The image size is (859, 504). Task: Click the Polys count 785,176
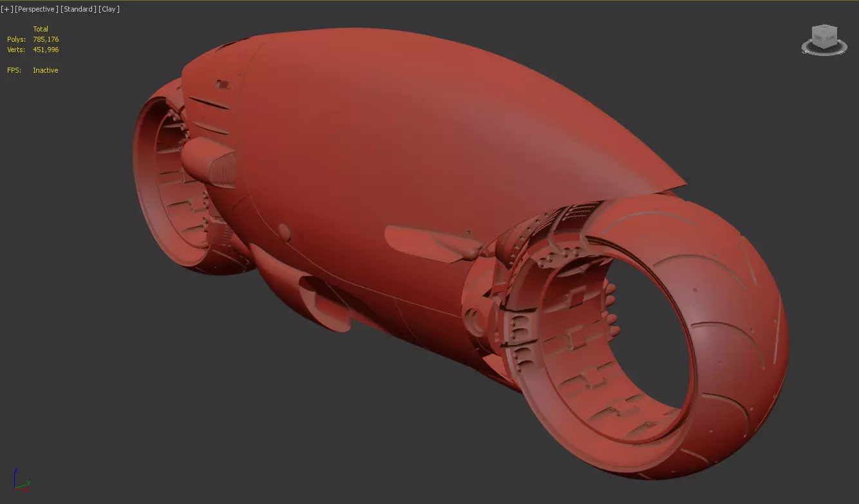pyautogui.click(x=46, y=39)
